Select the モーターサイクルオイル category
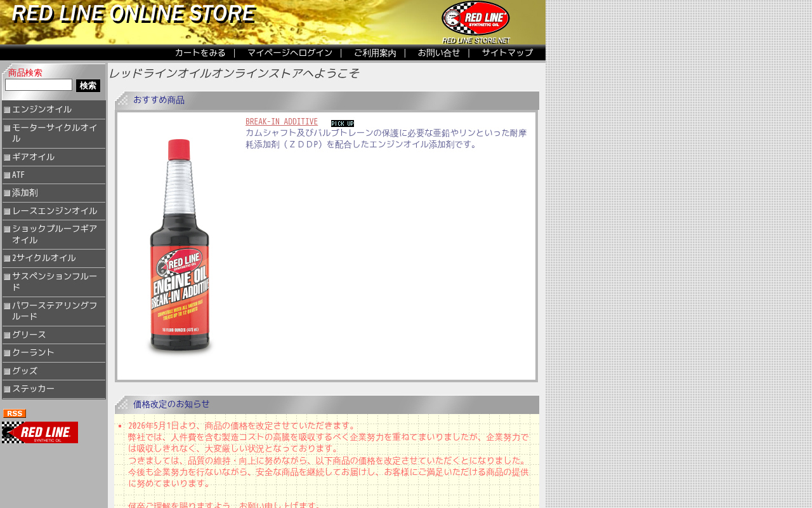The height and width of the screenshot is (508, 812). (x=54, y=133)
